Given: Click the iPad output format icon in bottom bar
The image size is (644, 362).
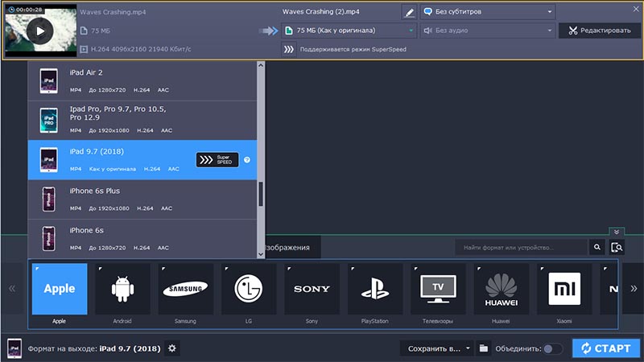Looking at the screenshot, I should pos(14,348).
